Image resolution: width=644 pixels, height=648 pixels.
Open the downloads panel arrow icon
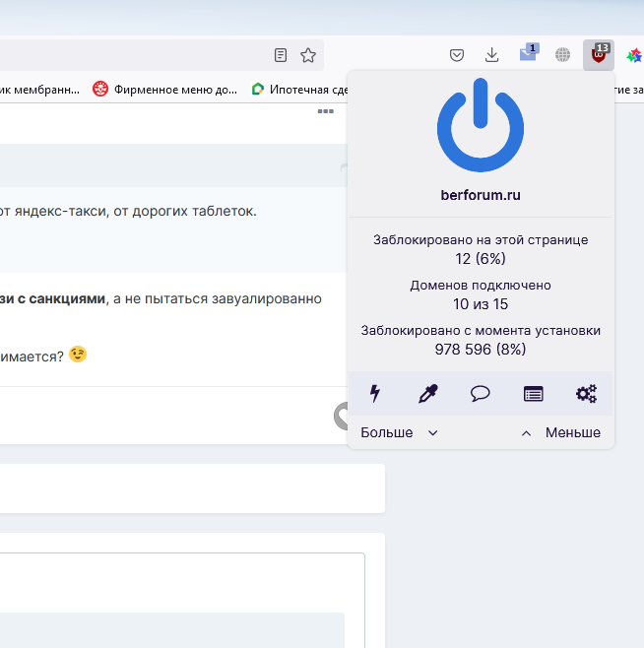coord(491,55)
